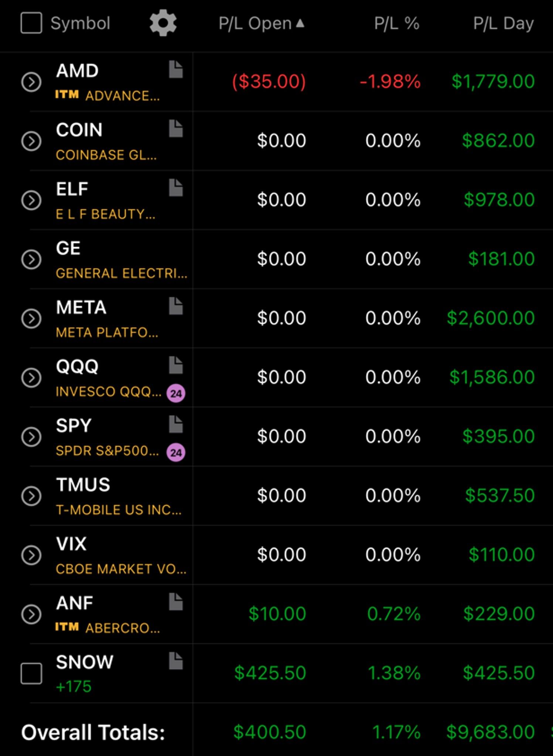Open the COIN row document icon

(x=176, y=128)
